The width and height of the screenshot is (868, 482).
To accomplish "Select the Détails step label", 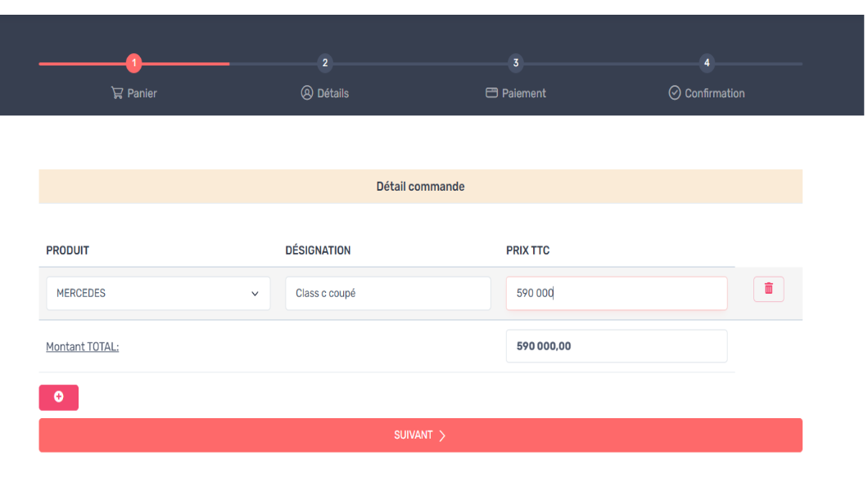I will click(332, 93).
